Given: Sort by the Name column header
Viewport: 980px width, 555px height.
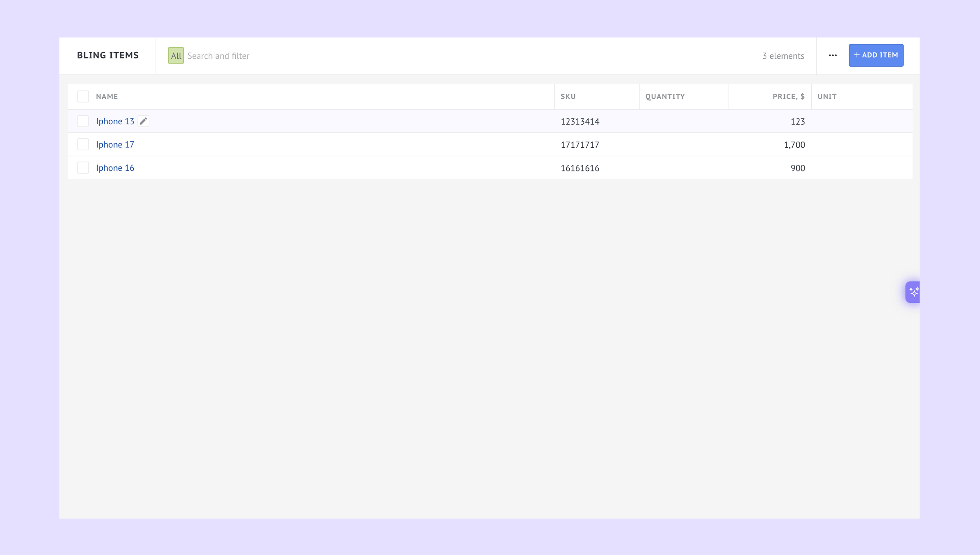Looking at the screenshot, I should click(x=107, y=97).
